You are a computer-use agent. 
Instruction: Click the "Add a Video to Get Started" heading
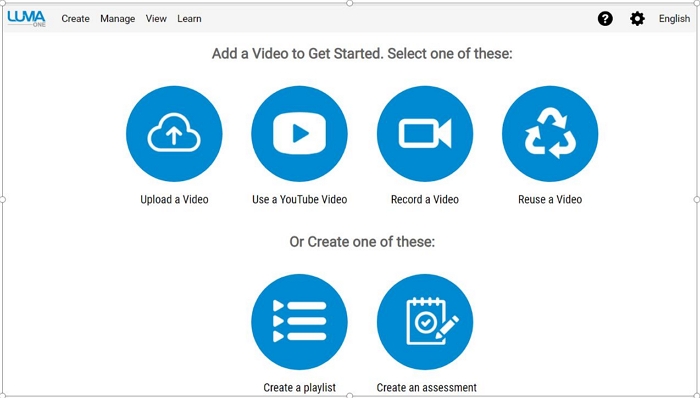362,54
